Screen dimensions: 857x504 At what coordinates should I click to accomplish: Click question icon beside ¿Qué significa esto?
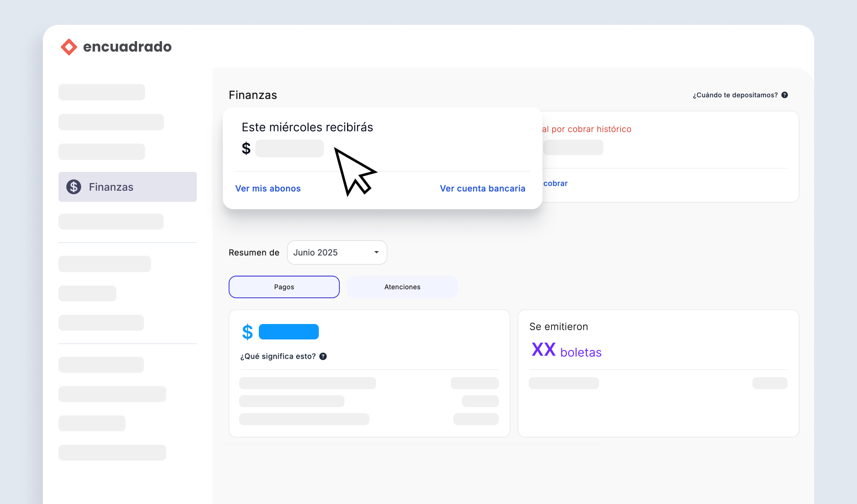click(x=323, y=356)
